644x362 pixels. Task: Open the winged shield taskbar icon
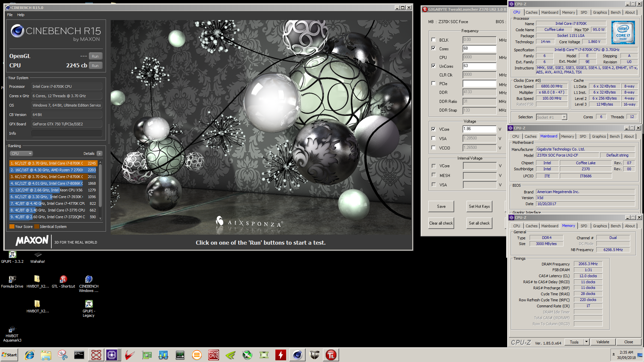(x=314, y=355)
